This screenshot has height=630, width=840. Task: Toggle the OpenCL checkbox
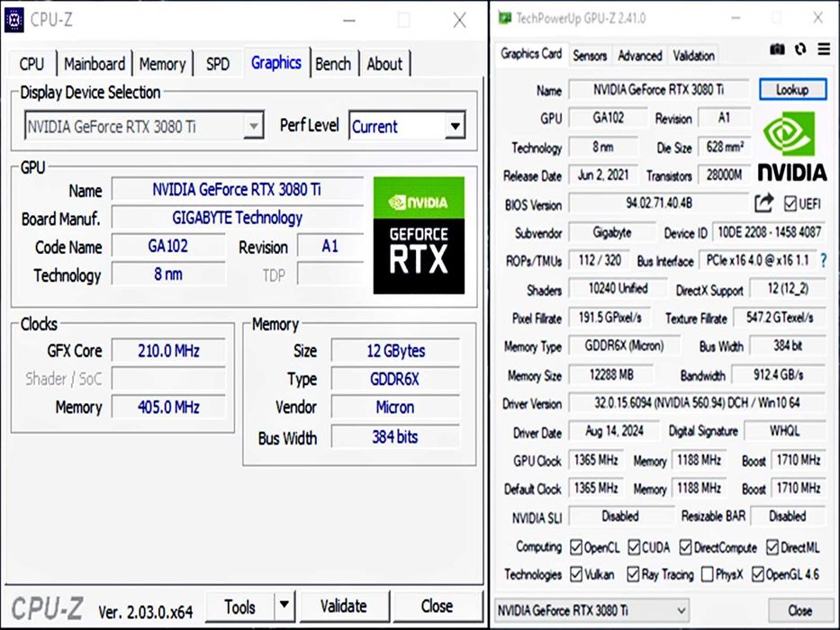coord(576,547)
